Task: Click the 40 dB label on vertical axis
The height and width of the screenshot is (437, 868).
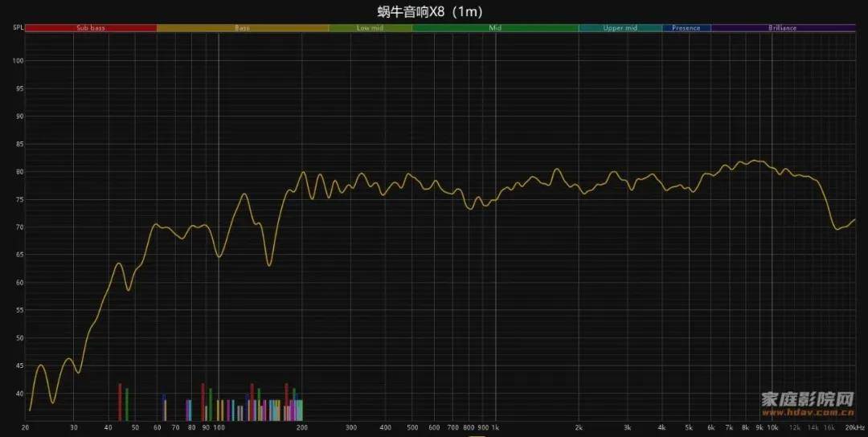Action: click(x=18, y=394)
